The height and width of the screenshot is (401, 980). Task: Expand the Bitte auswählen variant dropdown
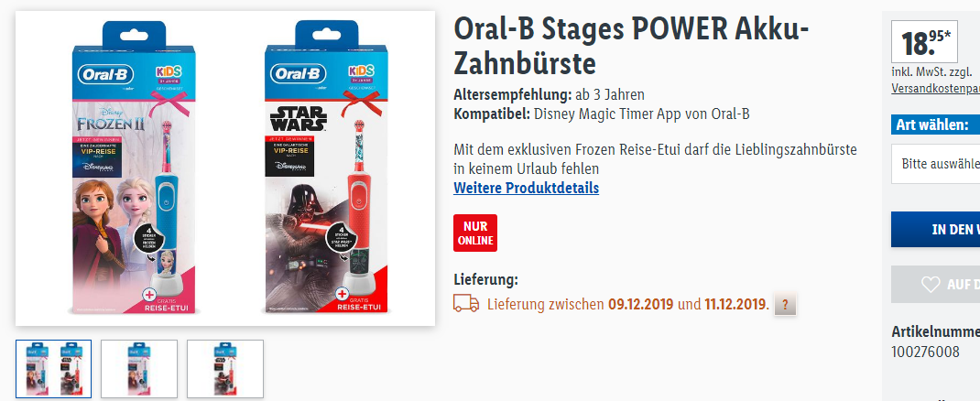936,164
